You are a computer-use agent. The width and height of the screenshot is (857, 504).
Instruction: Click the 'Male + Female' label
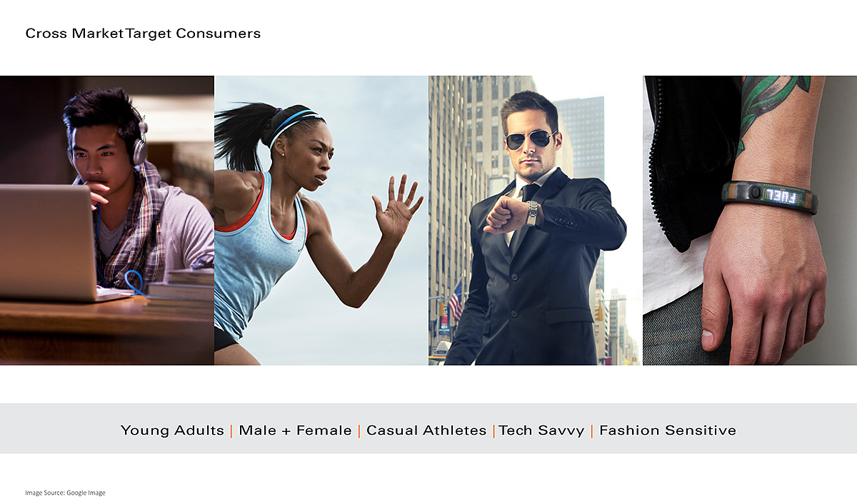(295, 430)
